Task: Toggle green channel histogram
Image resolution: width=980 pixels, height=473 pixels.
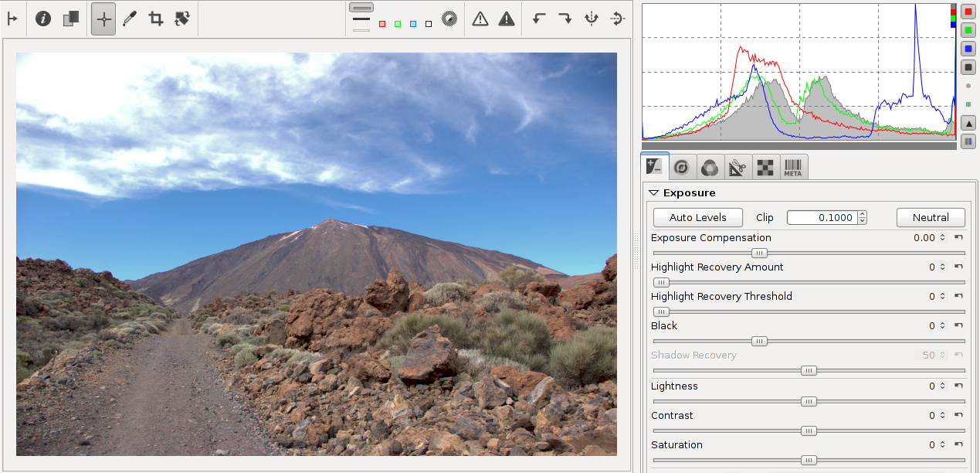Action: coord(968,30)
